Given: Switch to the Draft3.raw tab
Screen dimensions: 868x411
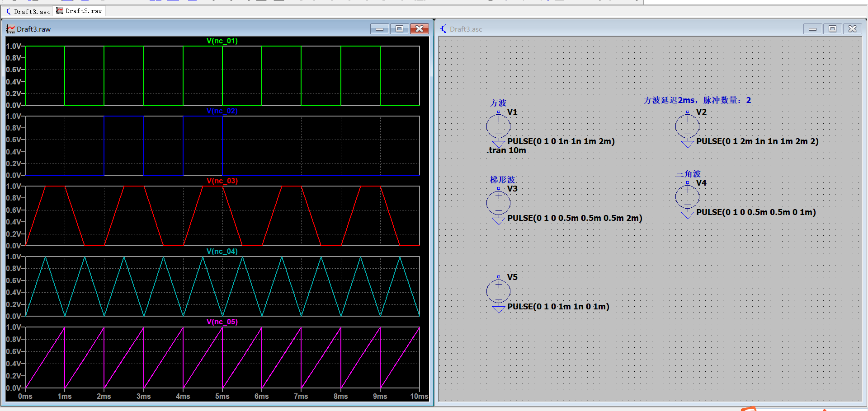Looking at the screenshot, I should [x=80, y=11].
